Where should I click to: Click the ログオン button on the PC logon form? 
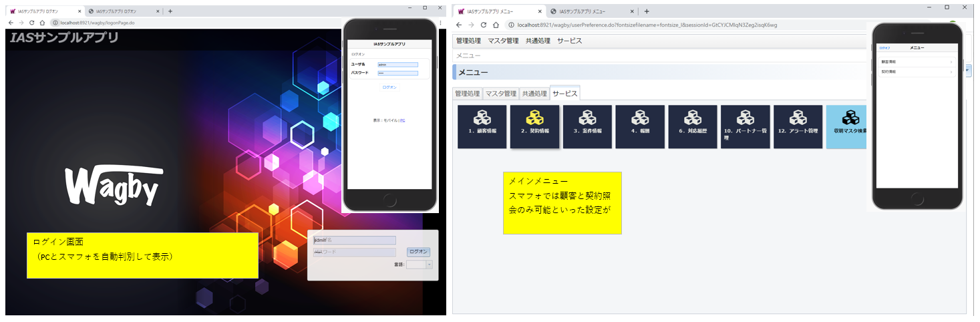click(x=418, y=252)
